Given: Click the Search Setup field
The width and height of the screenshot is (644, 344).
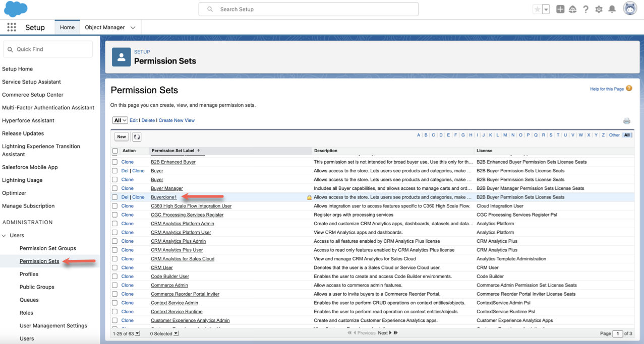Looking at the screenshot, I should click(x=308, y=9).
